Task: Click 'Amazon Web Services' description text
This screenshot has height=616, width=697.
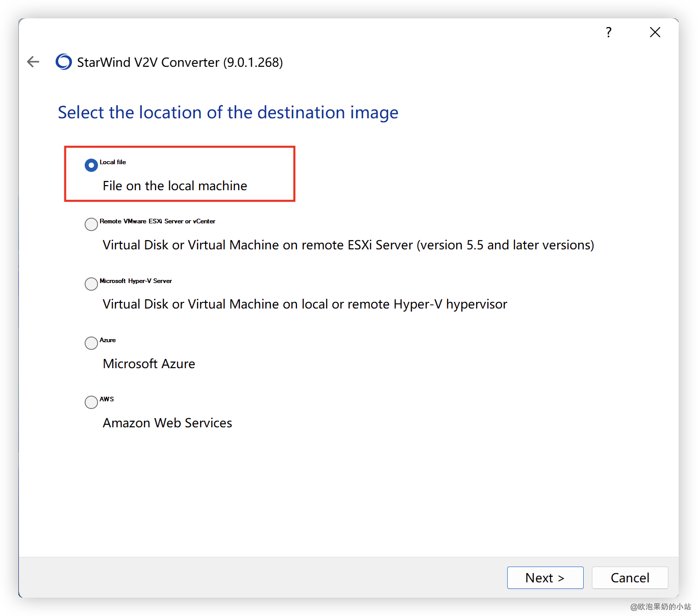Action: point(167,423)
